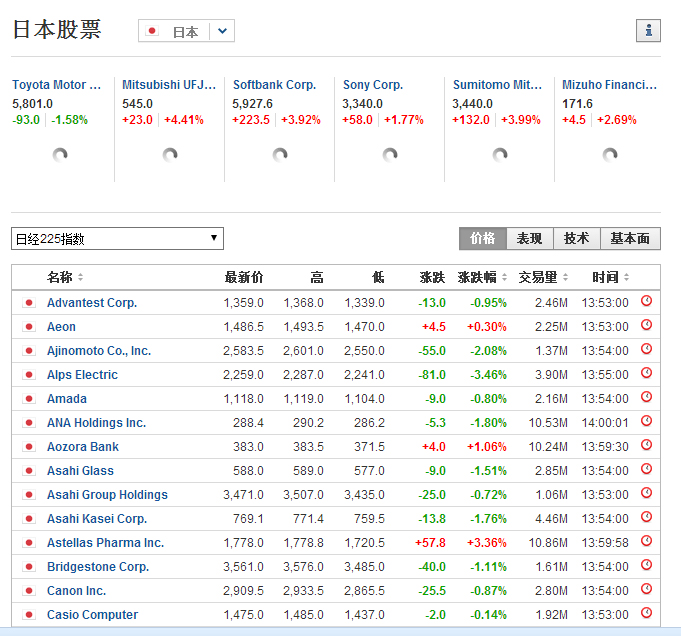This screenshot has height=636, width=681.
Task: Click the clock icon in Aozora Bank row
Action: point(647,444)
